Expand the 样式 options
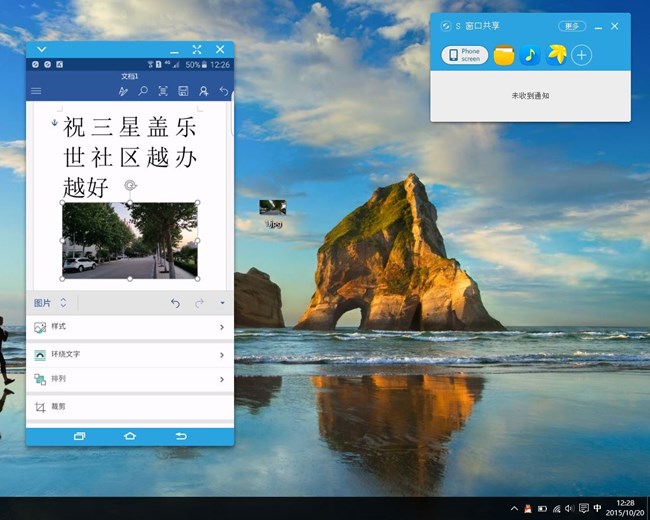Image resolution: width=650 pixels, height=520 pixels. point(129,327)
